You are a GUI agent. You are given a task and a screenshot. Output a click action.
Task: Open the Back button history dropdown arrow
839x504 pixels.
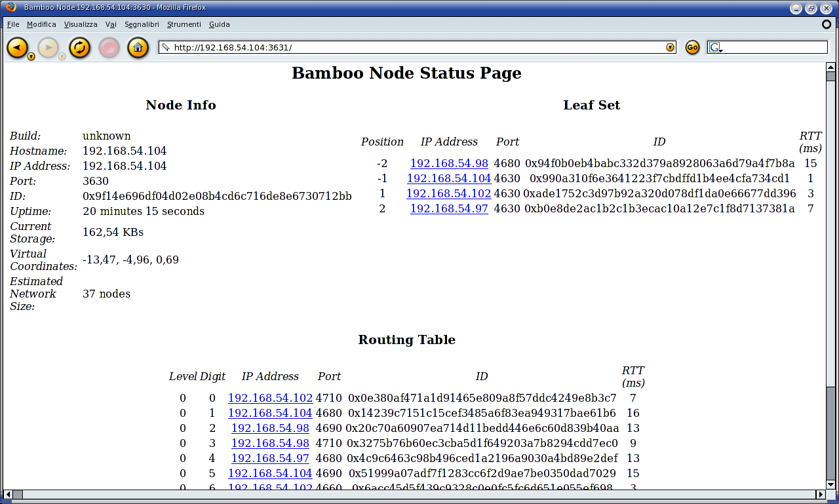(31, 57)
